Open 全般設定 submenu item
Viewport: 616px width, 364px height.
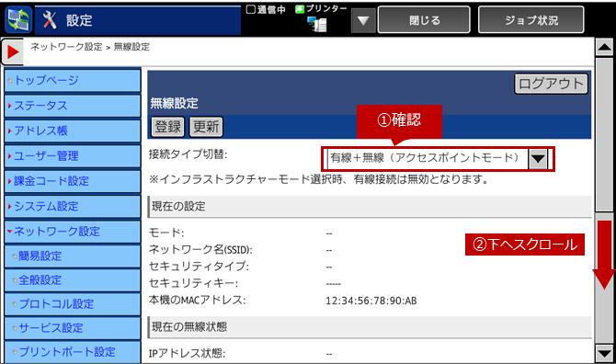click(73, 280)
